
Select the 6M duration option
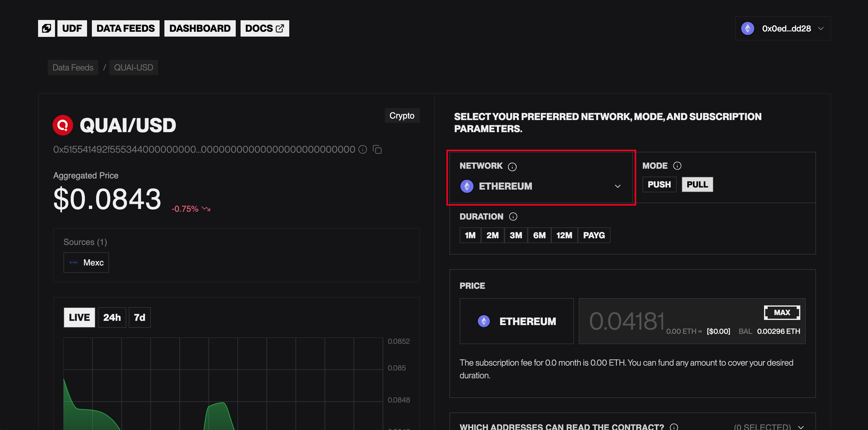(x=539, y=235)
